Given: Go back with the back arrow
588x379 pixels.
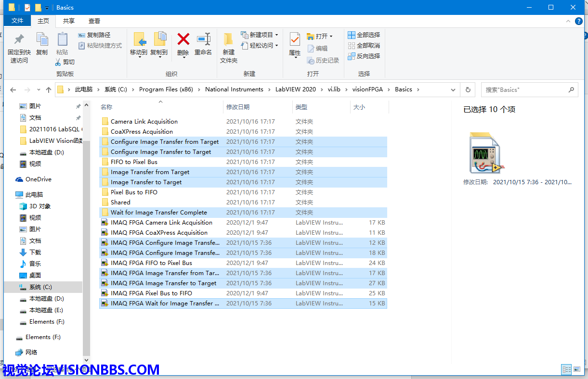Looking at the screenshot, I should click(x=13, y=89).
